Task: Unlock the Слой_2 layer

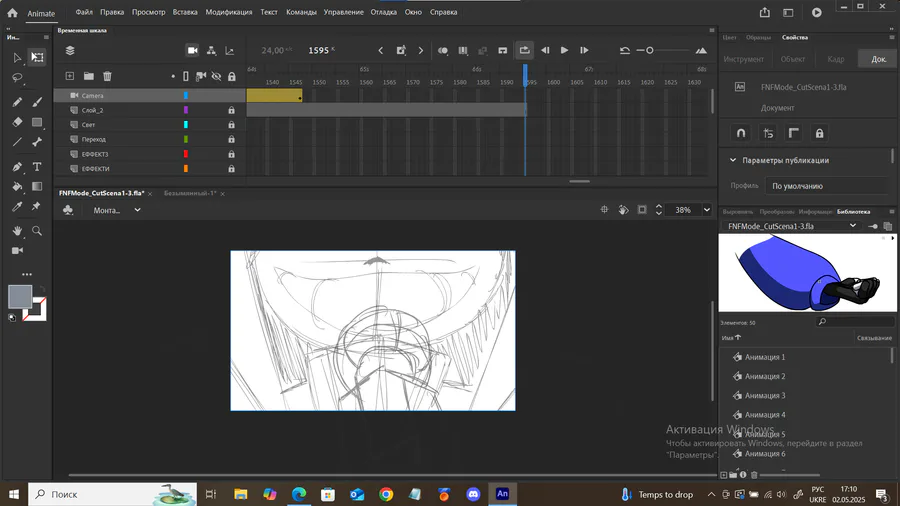Action: click(x=231, y=110)
